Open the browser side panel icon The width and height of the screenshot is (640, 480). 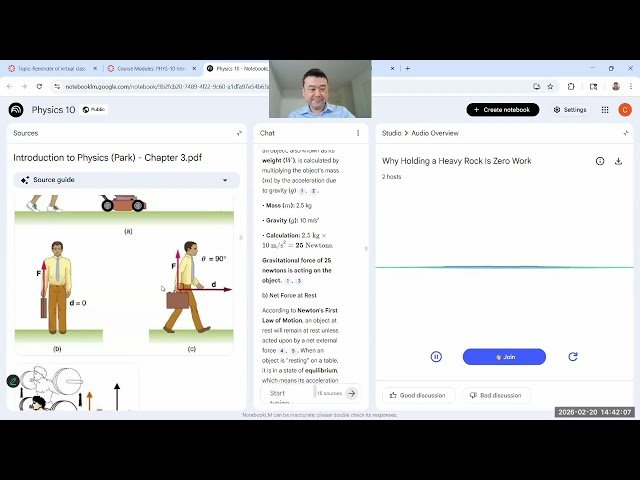(593, 87)
